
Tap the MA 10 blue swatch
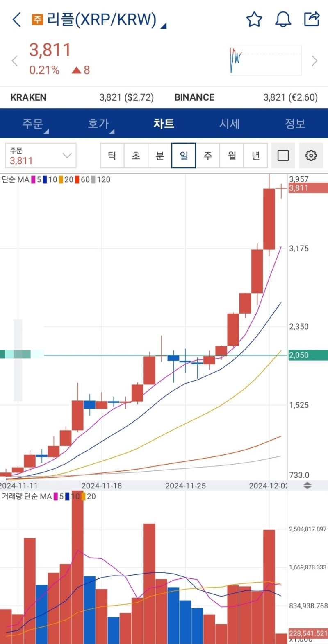(x=45, y=179)
